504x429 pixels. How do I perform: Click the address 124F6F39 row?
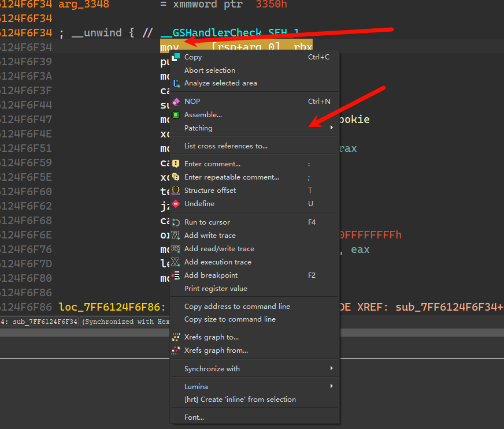tap(27, 62)
